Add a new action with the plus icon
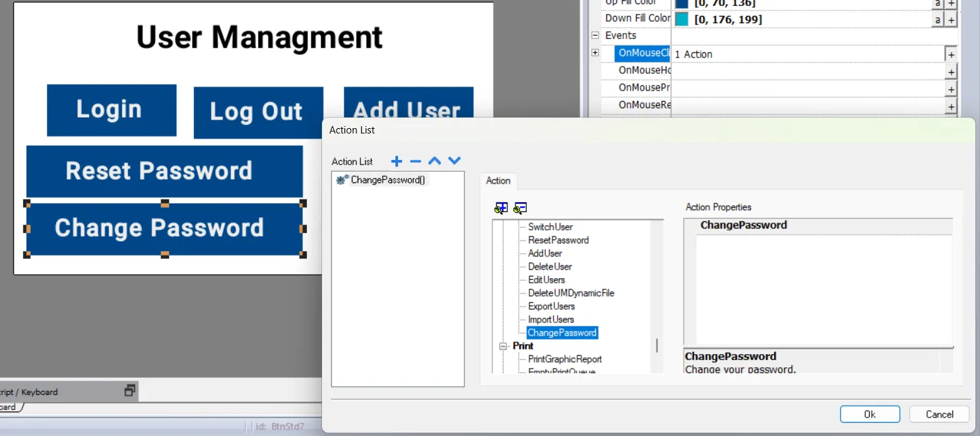 (x=397, y=161)
